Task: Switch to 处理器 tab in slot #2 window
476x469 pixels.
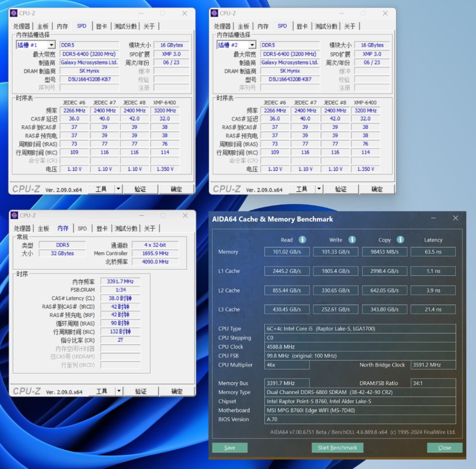Action: (222, 26)
